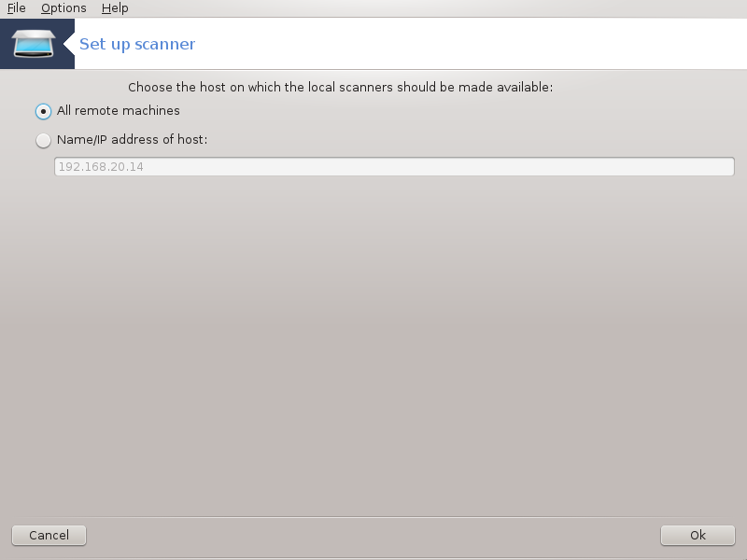Viewport: 747px width, 560px height.
Task: Click the empty gray dialog area
Action: point(373,343)
